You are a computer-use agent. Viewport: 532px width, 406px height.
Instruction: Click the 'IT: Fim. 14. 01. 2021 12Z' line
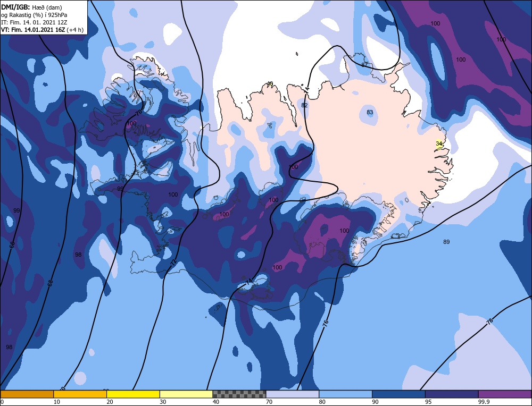coord(34,22)
